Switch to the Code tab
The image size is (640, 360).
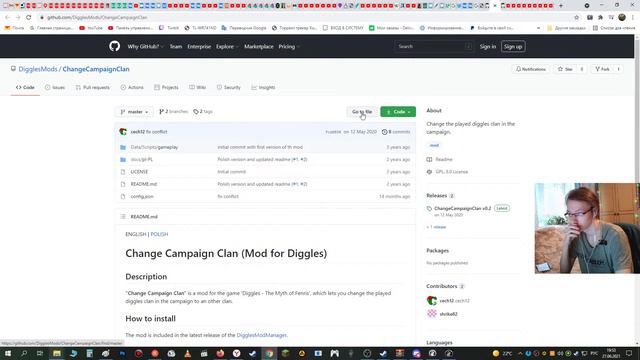pyautogui.click(x=25, y=87)
